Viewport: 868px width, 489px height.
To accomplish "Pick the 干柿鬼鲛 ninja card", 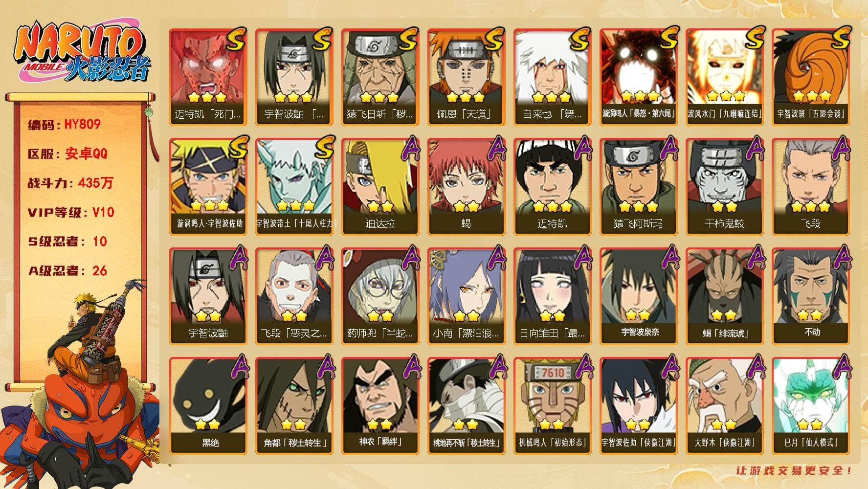I will point(724,187).
